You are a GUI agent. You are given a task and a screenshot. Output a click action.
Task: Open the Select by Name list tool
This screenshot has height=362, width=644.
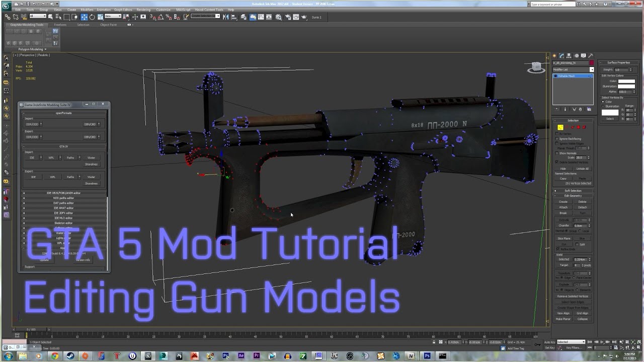coord(58,17)
